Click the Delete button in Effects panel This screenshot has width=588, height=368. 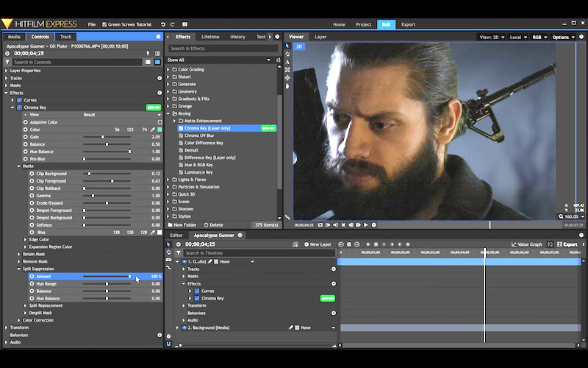213,225
